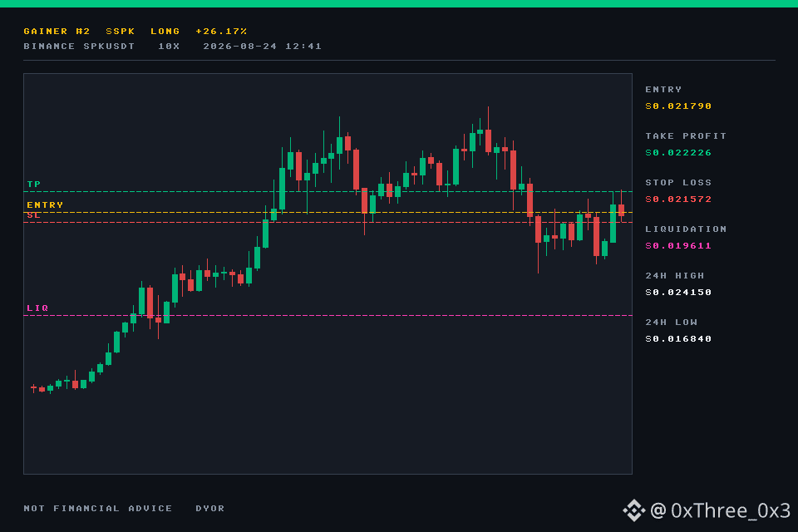Click the ENTRY heading in side panel

coord(663,89)
